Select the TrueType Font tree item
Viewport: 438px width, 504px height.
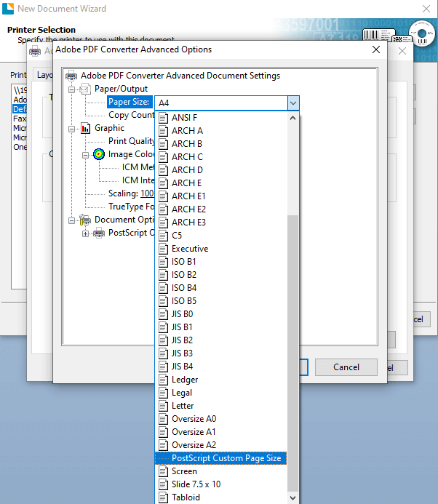[131, 207]
